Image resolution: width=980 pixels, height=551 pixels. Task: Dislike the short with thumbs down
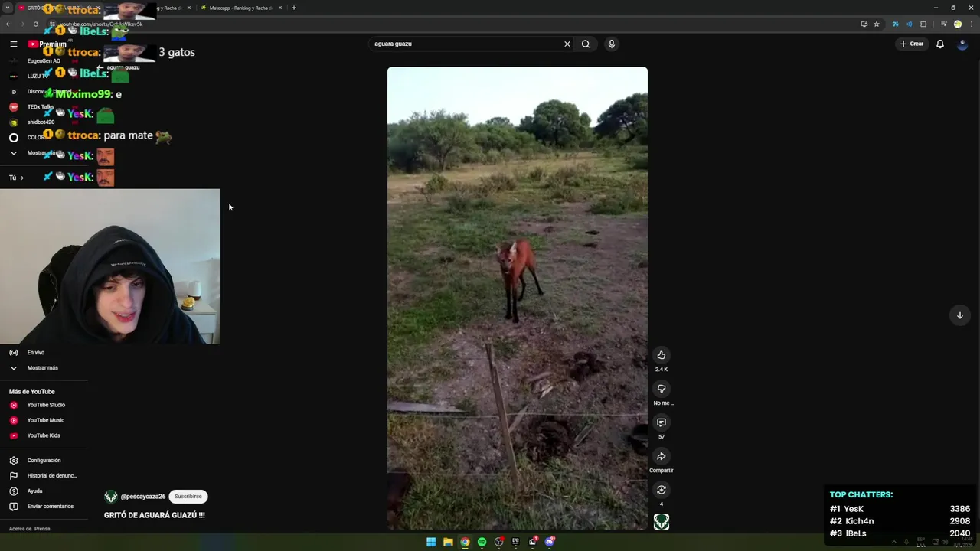click(x=661, y=389)
